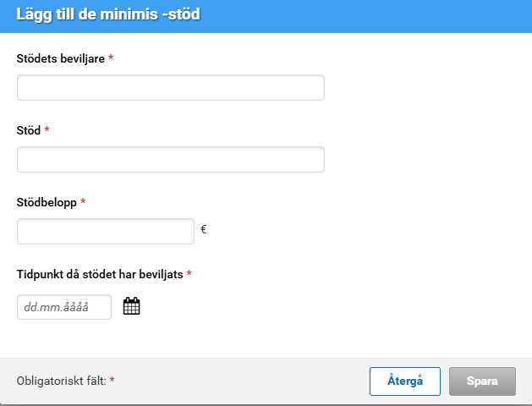This screenshot has width=532, height=406.
Task: Click the Obligatoriskt fält footer text
Action: tap(61, 381)
